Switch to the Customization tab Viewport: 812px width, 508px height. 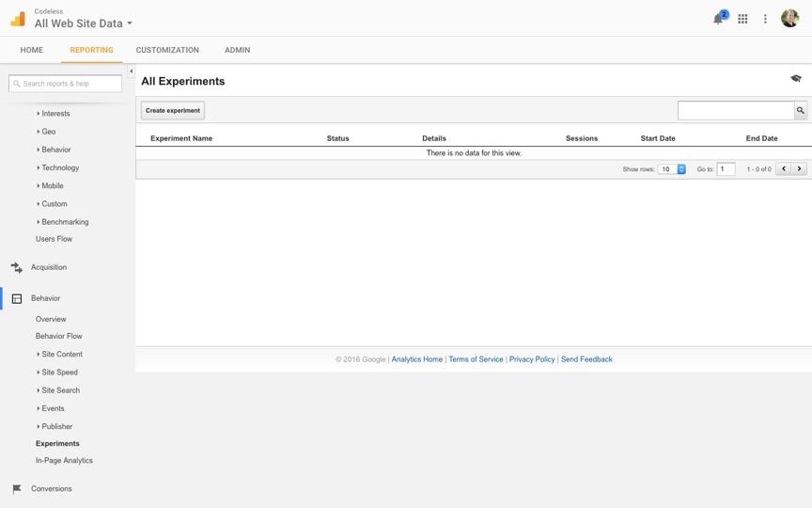coord(167,50)
